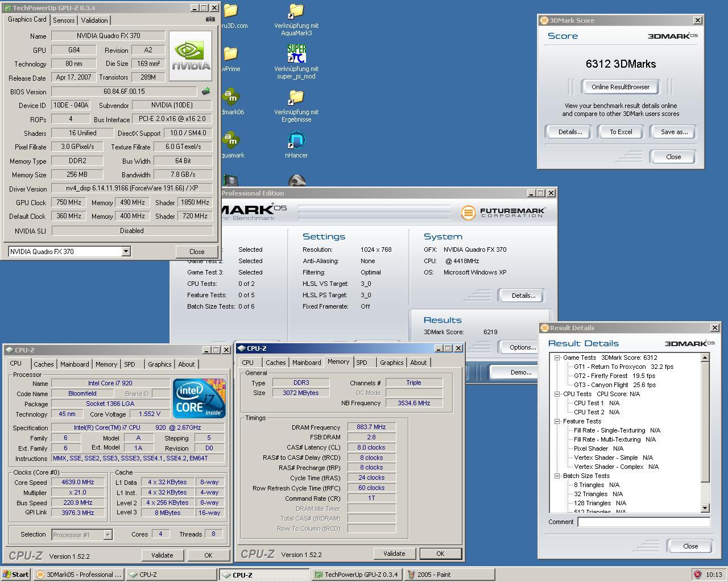Click the NVIDIA logo in GPU-Z

191,56
